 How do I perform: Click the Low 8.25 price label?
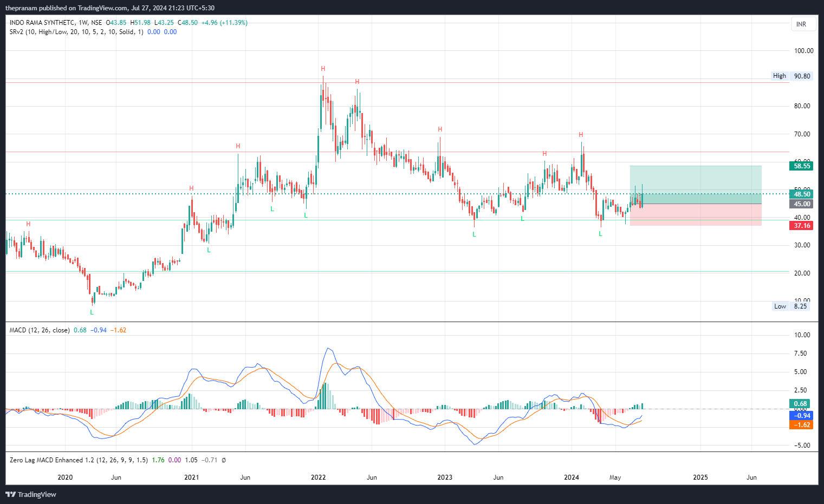[x=791, y=306]
